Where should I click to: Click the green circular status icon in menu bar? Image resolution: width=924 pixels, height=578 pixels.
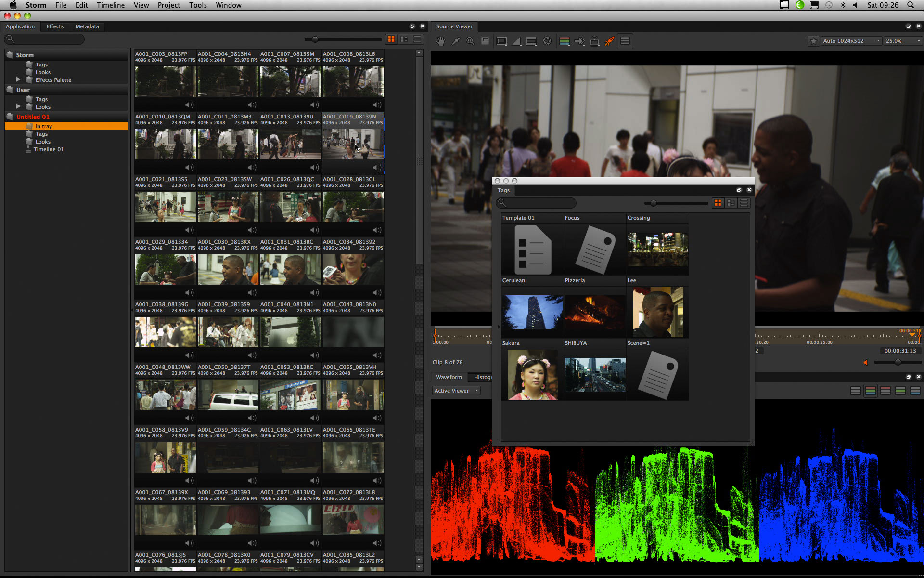click(x=799, y=5)
